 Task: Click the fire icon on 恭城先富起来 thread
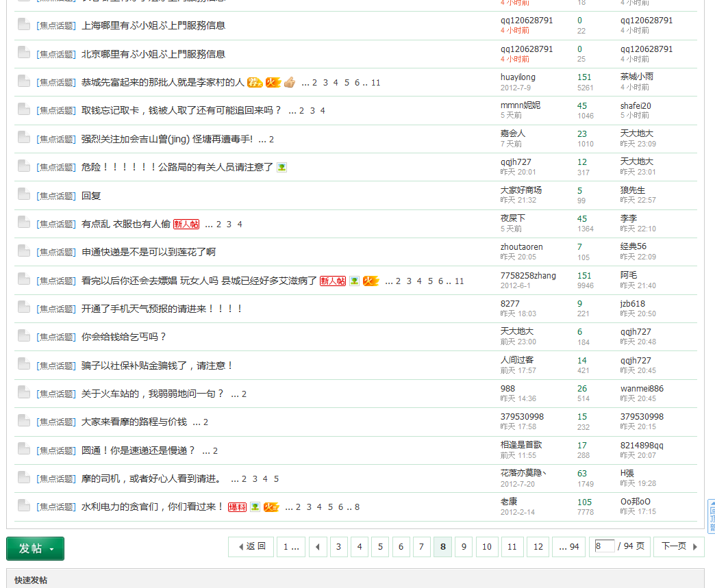tap(273, 82)
